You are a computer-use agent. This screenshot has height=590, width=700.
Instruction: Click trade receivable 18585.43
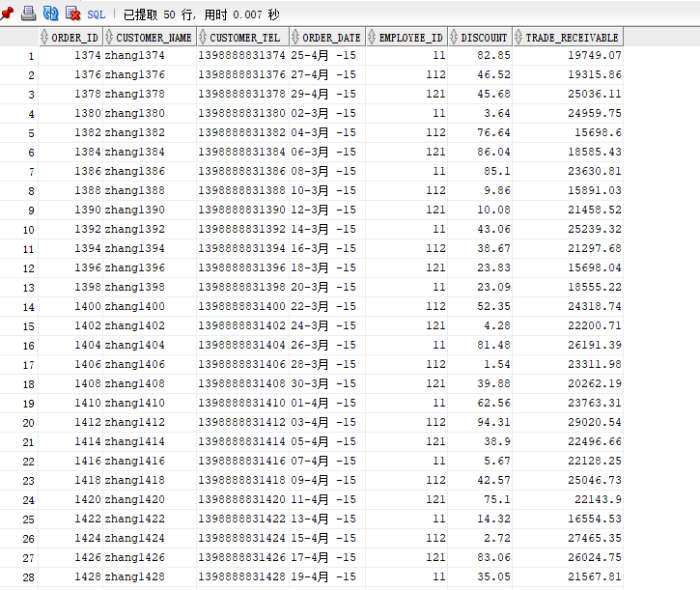568,152
